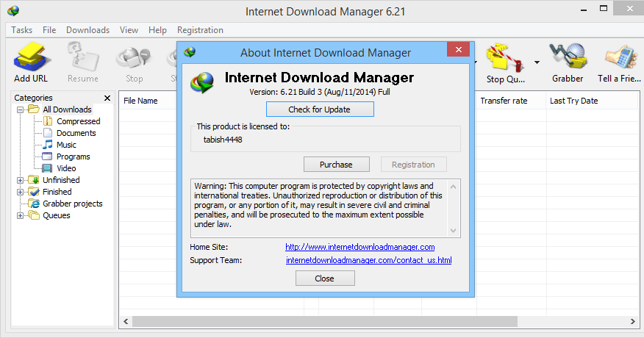
Task: Click the Add URL toolbar icon
Action: click(x=31, y=57)
